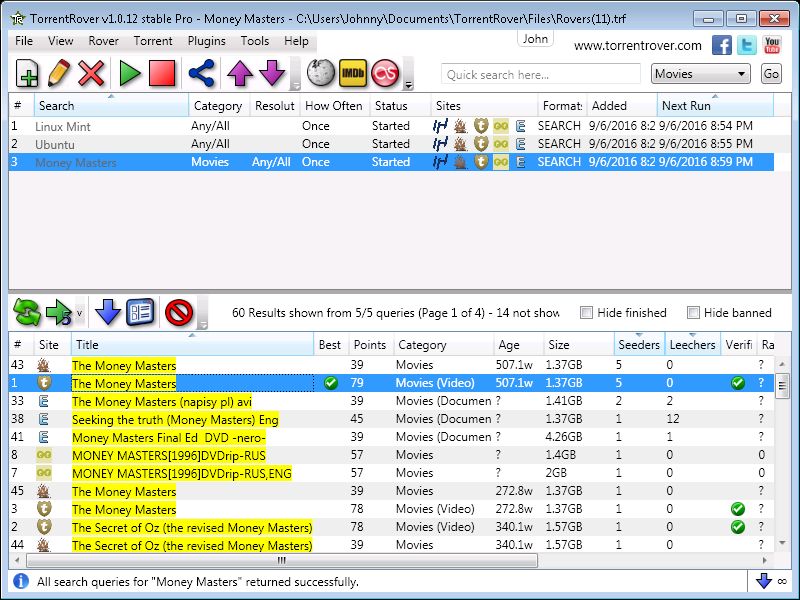Edit the selected rover with pencil icon
800x600 pixels.
coord(59,73)
